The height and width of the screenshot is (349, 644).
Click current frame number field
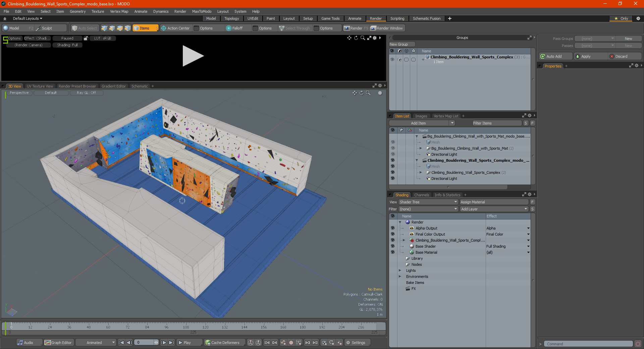tap(144, 343)
